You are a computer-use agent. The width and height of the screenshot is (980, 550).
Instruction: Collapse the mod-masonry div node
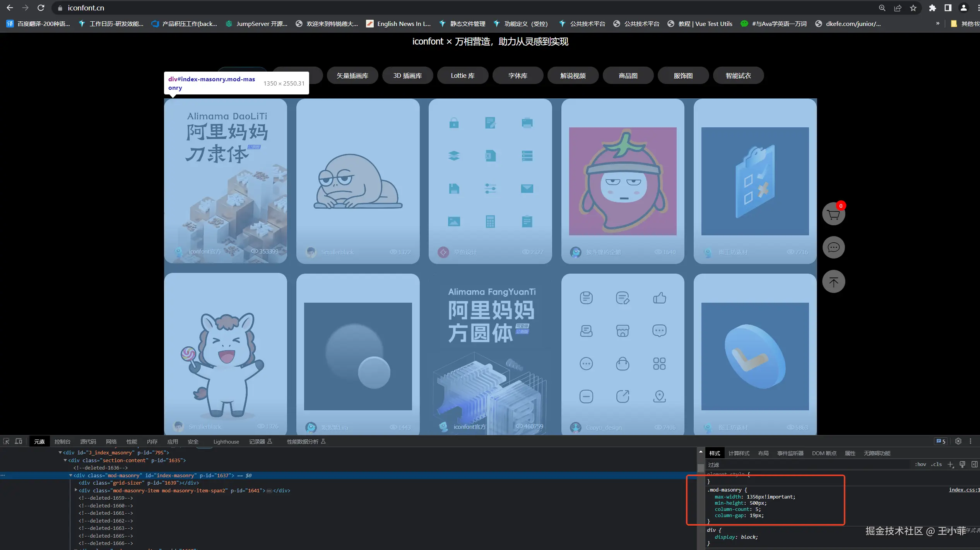tap(71, 475)
